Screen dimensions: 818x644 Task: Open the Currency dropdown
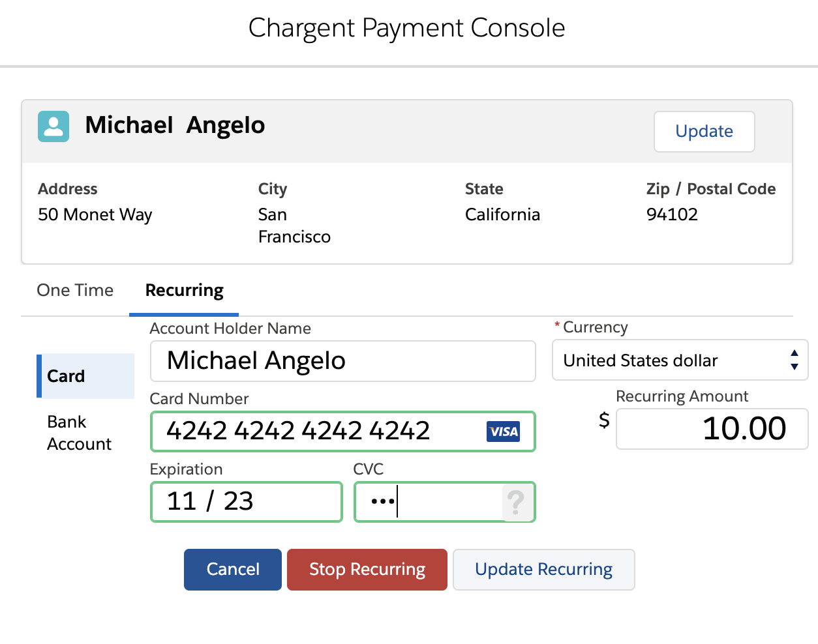click(672, 360)
